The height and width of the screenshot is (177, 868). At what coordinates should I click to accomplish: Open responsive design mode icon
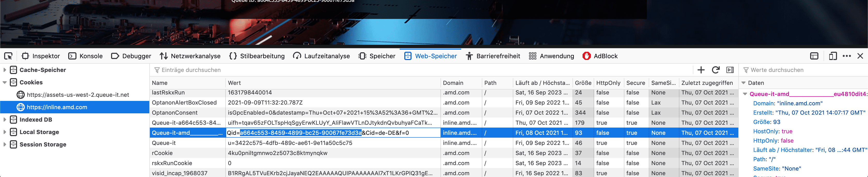click(833, 56)
